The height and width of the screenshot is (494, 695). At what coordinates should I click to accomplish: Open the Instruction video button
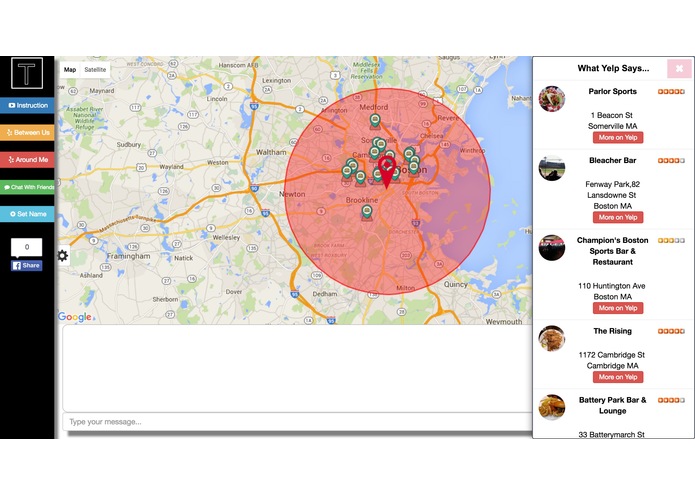coord(27,105)
